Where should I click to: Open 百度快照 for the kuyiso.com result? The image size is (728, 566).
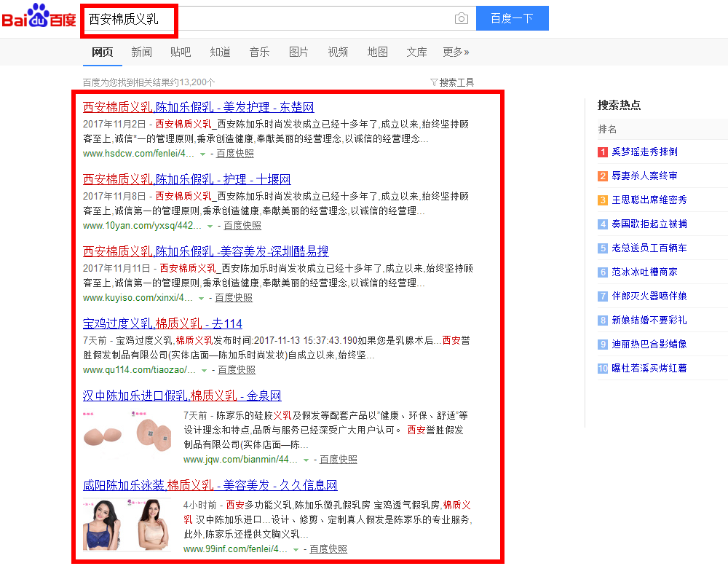pos(234,298)
